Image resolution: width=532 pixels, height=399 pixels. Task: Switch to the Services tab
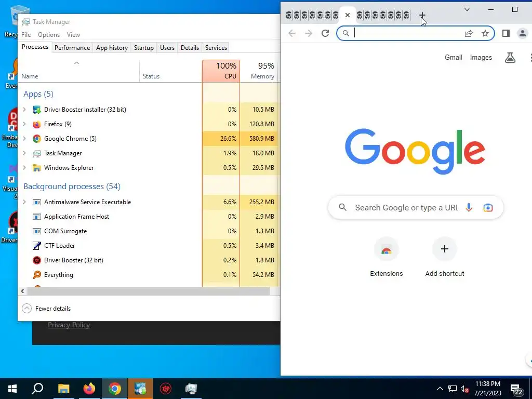(x=216, y=47)
